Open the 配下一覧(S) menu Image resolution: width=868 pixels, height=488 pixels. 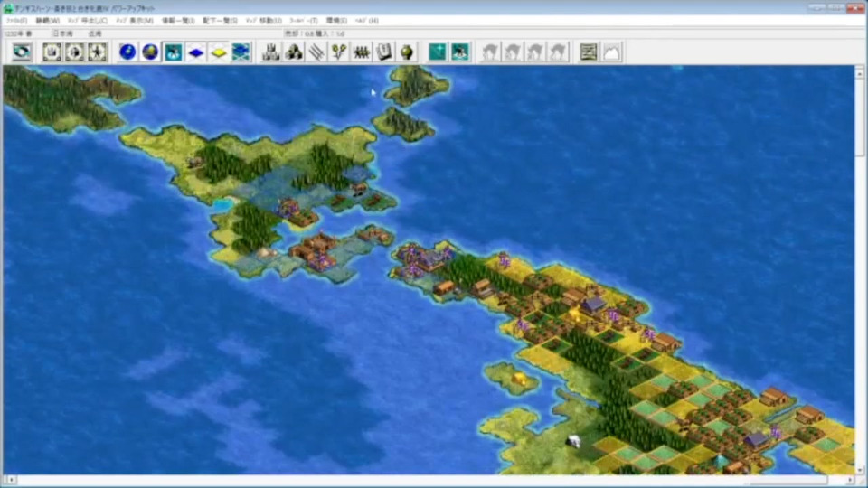tap(220, 21)
